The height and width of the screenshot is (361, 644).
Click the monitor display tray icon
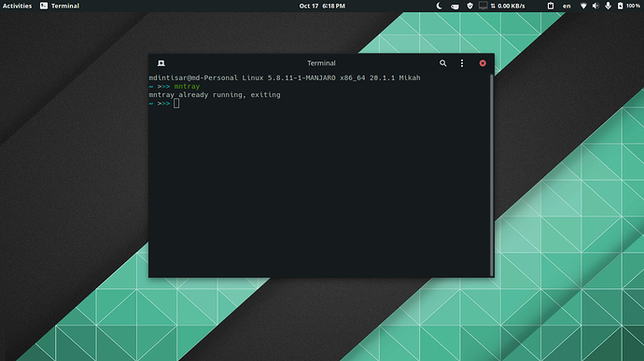click(483, 6)
